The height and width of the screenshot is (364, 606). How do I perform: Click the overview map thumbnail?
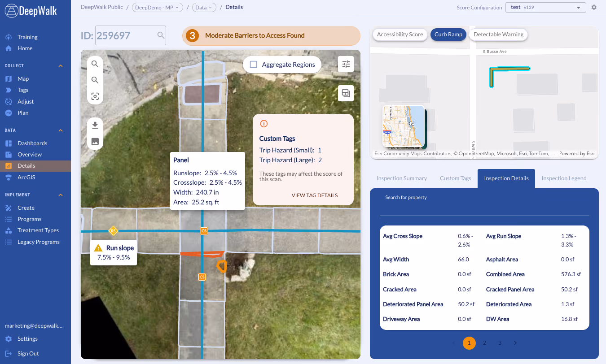[403, 126]
